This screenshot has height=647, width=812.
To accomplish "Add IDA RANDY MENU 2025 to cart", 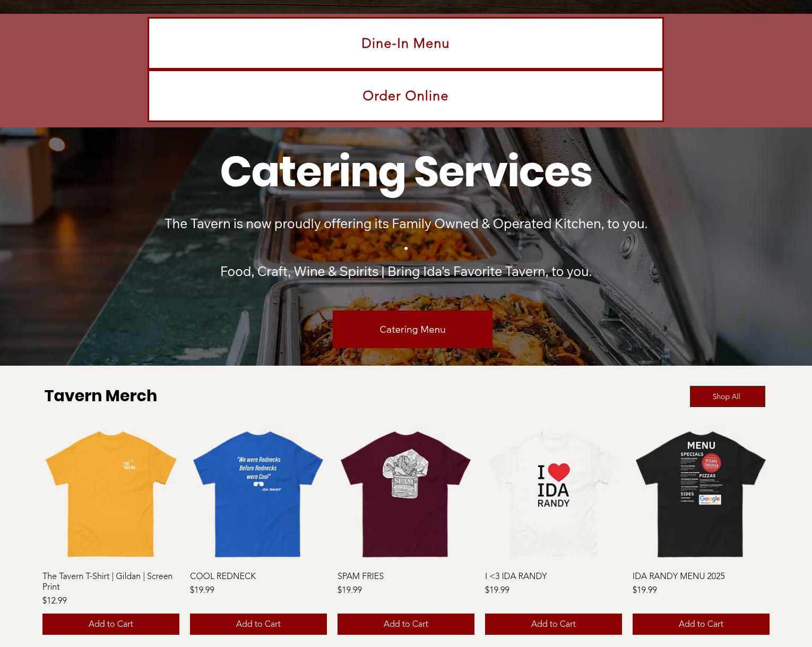I will tap(701, 624).
